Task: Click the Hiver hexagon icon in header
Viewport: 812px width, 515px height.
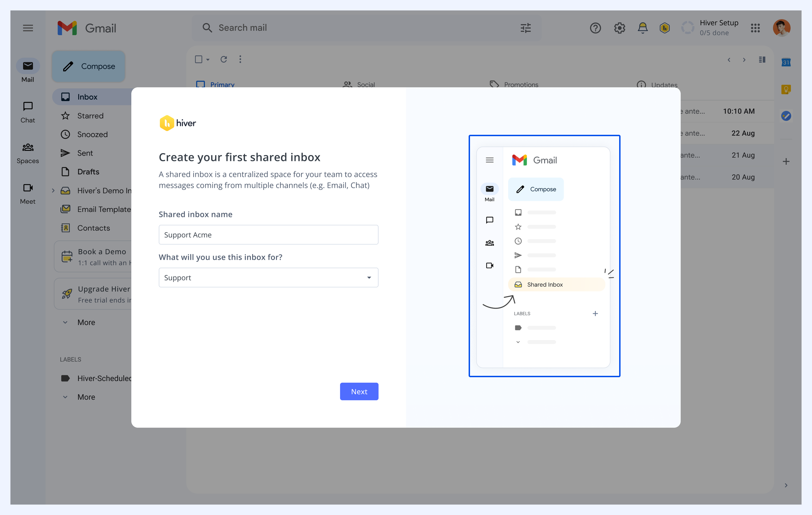Action: pyautogui.click(x=665, y=28)
